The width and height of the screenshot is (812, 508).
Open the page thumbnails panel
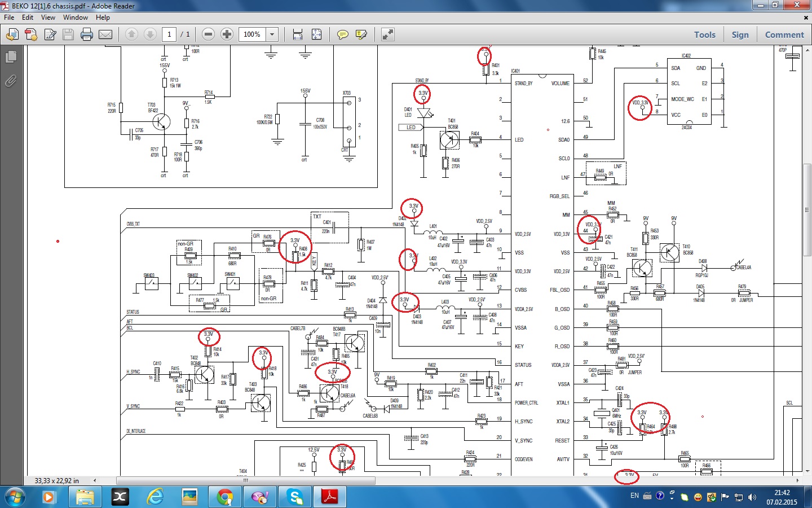click(x=11, y=57)
